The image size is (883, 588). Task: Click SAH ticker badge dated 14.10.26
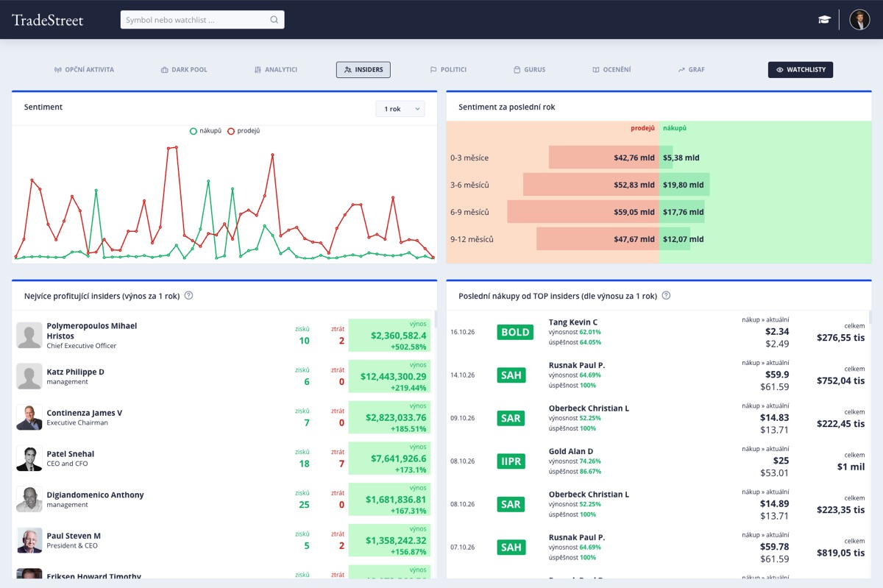(511, 375)
